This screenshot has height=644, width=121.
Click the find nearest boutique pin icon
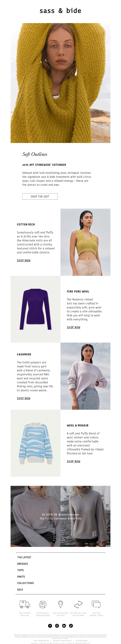60,604
